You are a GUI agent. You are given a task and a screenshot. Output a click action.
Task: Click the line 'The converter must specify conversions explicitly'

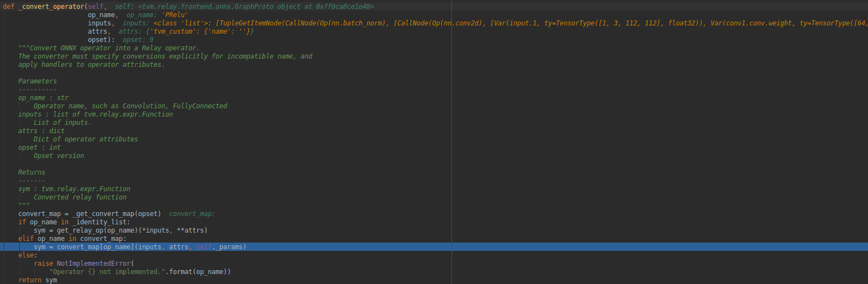point(165,56)
